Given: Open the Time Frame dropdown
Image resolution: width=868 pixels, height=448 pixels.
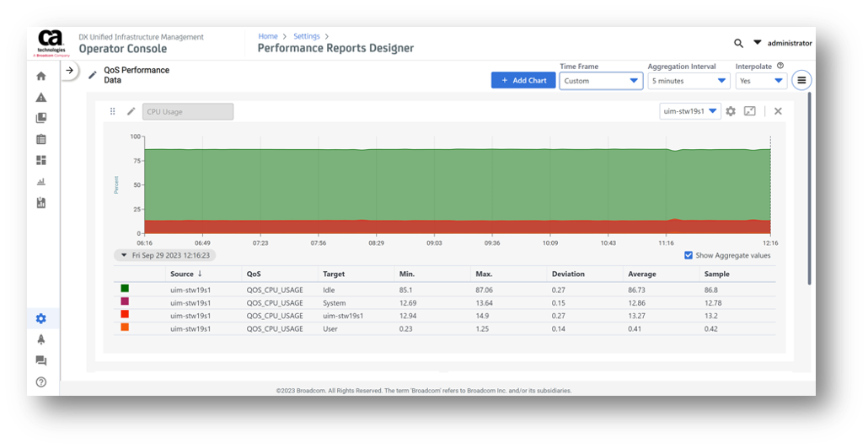Looking at the screenshot, I should tap(601, 81).
